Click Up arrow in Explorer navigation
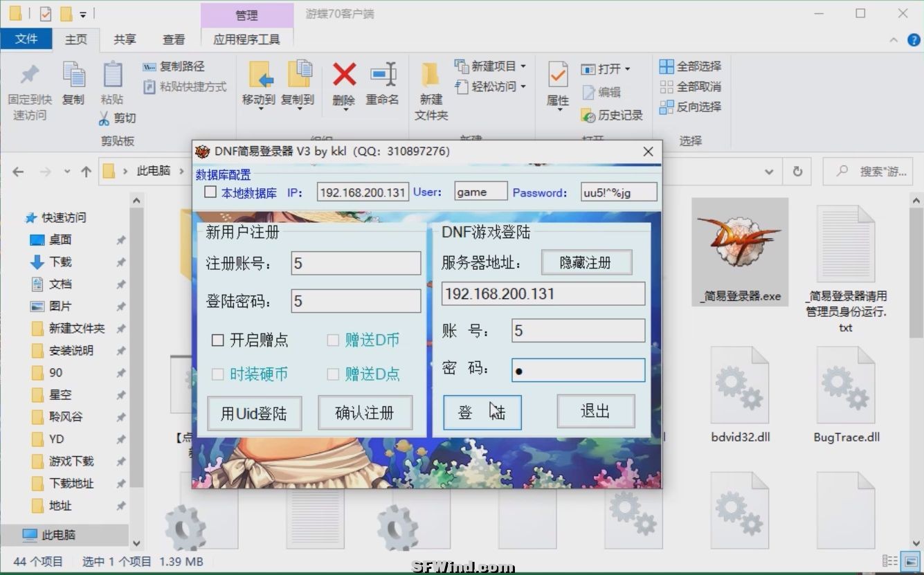The image size is (924, 575). tap(86, 172)
